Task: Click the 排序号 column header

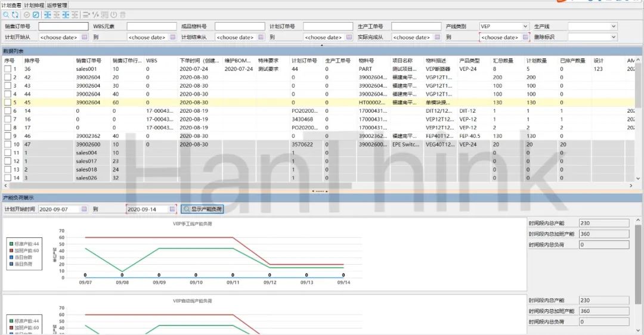Action: (32, 60)
